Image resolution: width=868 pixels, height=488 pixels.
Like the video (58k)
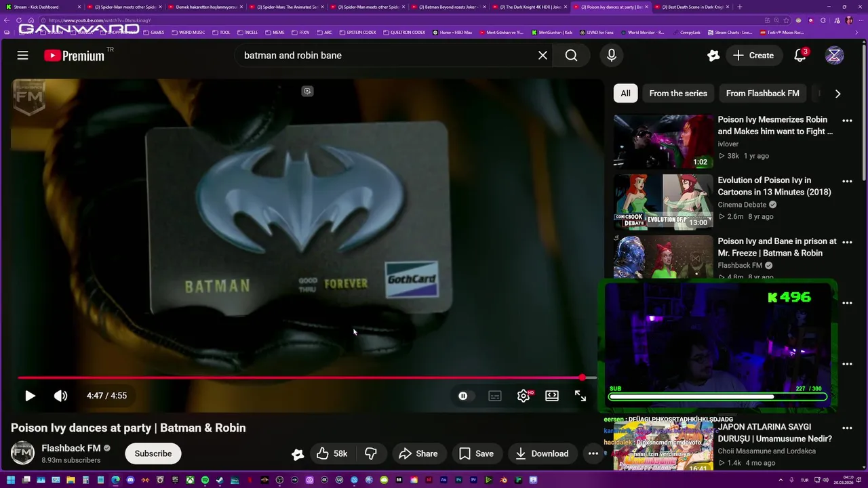tap(332, 453)
